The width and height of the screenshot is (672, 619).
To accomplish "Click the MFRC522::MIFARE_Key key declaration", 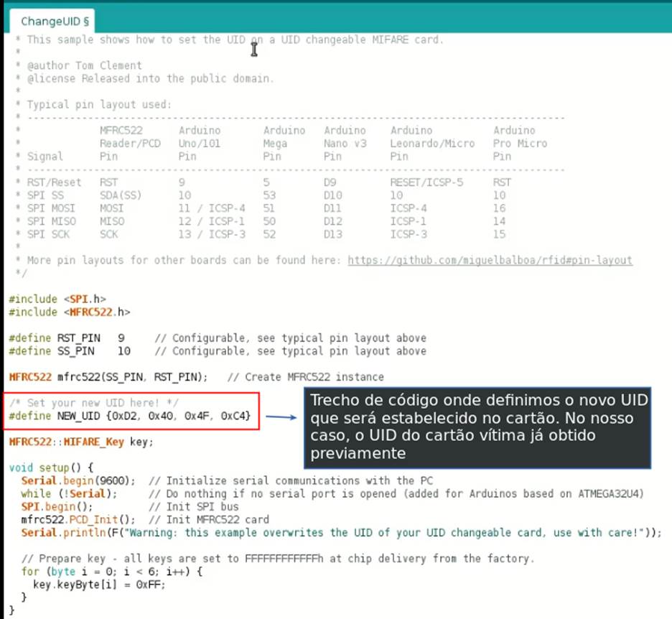I will coord(80,442).
